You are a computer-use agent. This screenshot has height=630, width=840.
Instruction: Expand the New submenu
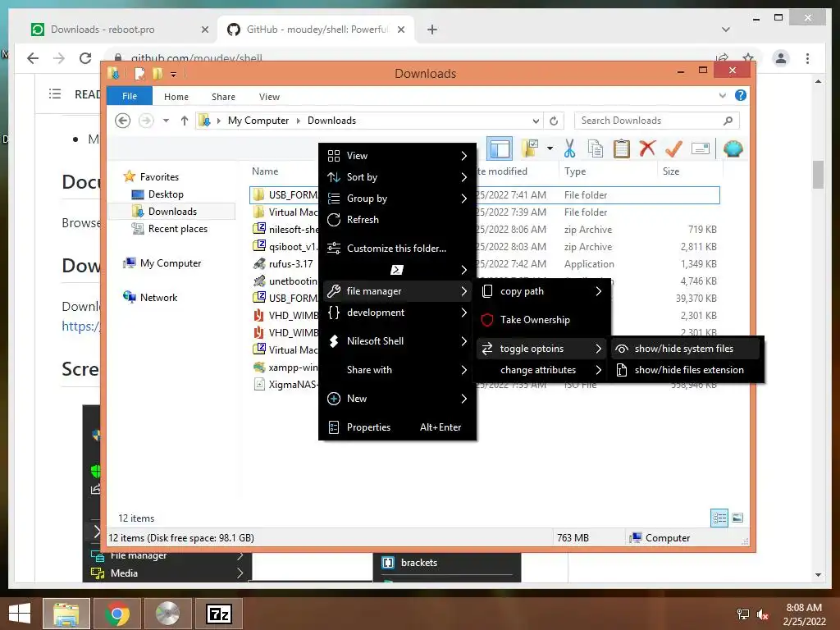point(397,399)
